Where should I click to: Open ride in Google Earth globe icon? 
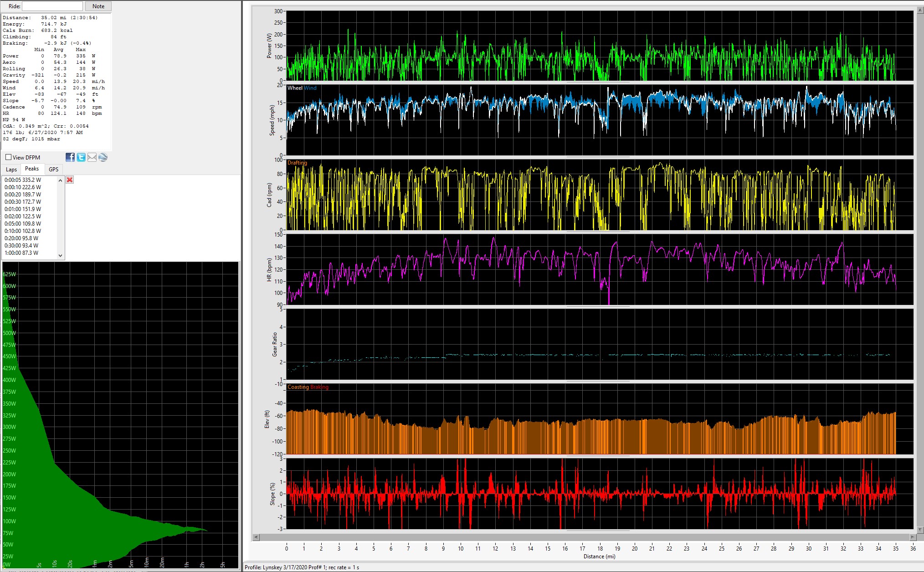pyautogui.click(x=103, y=157)
